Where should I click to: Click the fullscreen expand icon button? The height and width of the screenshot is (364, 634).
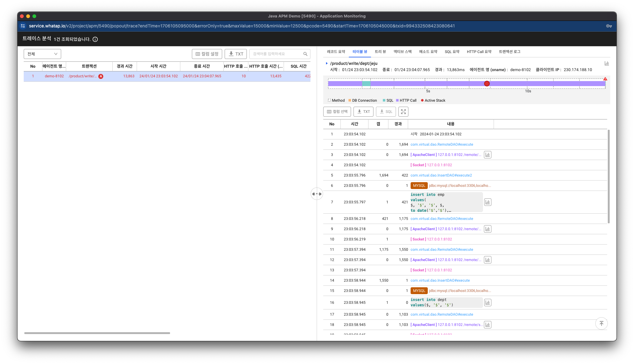point(403,112)
